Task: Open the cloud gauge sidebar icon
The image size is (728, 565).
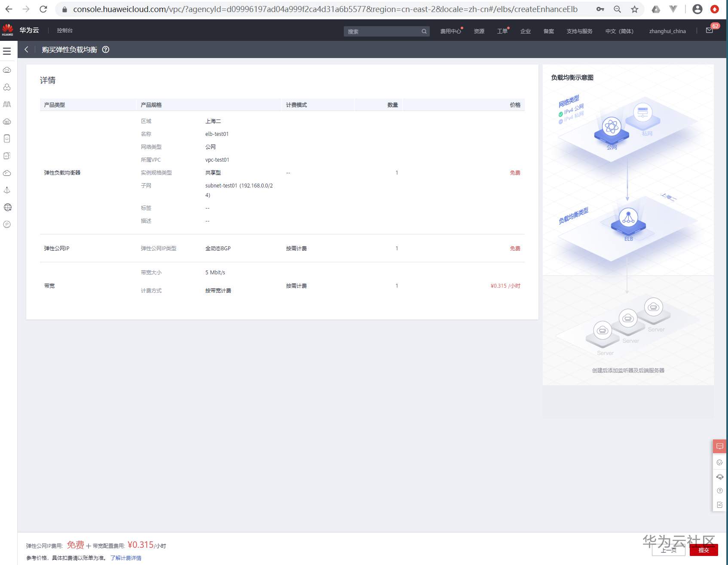Action: pyautogui.click(x=7, y=173)
